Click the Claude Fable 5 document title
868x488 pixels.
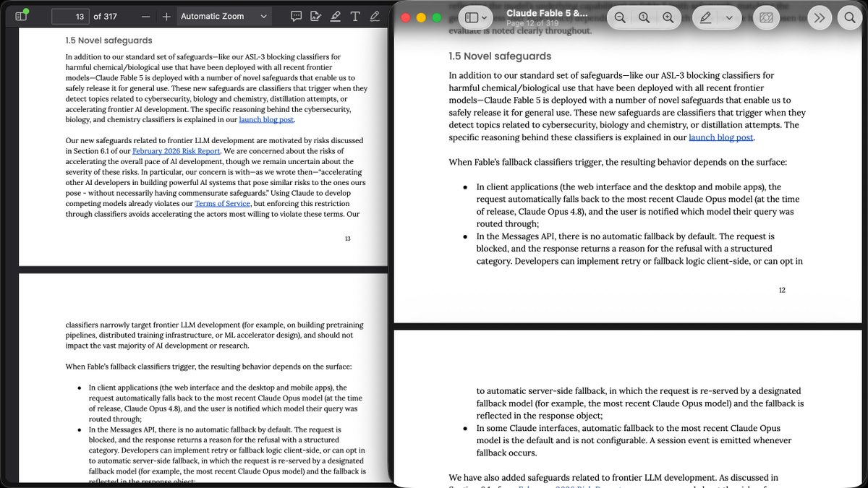(x=547, y=13)
